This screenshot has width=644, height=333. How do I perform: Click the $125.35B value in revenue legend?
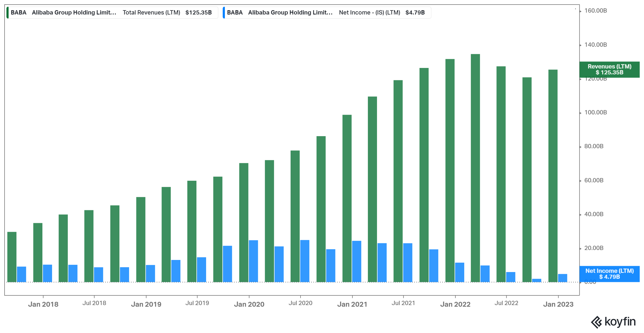click(x=198, y=12)
